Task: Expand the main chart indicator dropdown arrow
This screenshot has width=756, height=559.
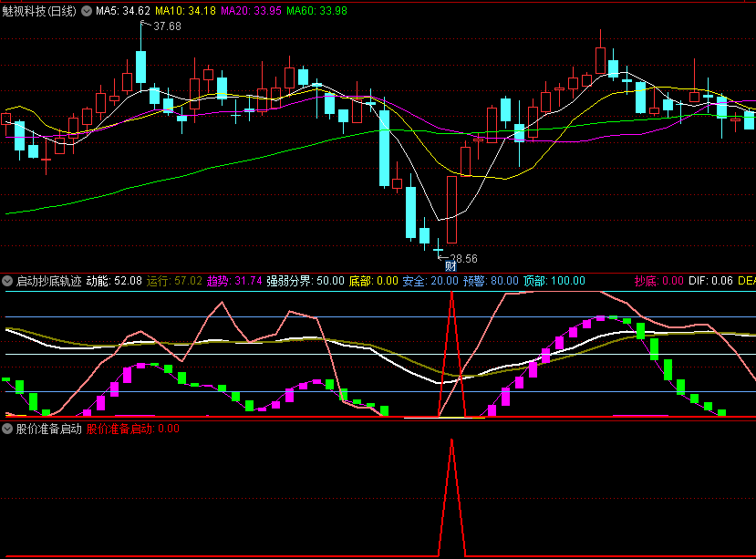Action: click(x=87, y=11)
